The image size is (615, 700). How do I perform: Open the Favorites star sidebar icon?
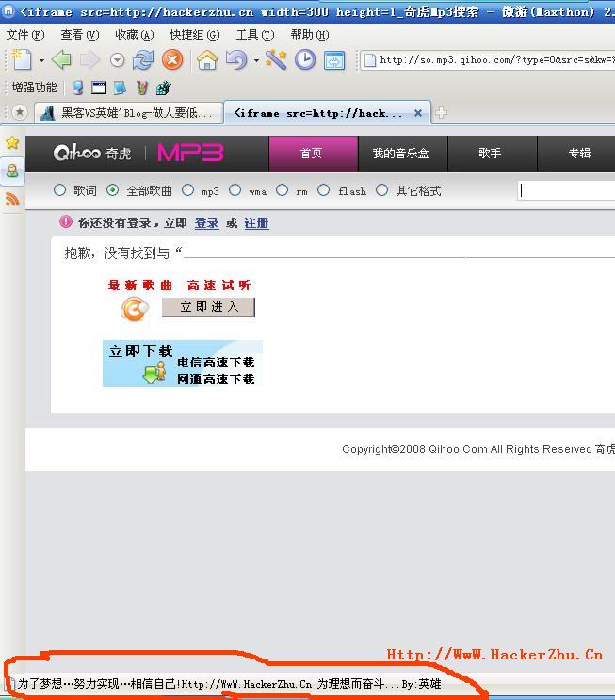[12, 142]
